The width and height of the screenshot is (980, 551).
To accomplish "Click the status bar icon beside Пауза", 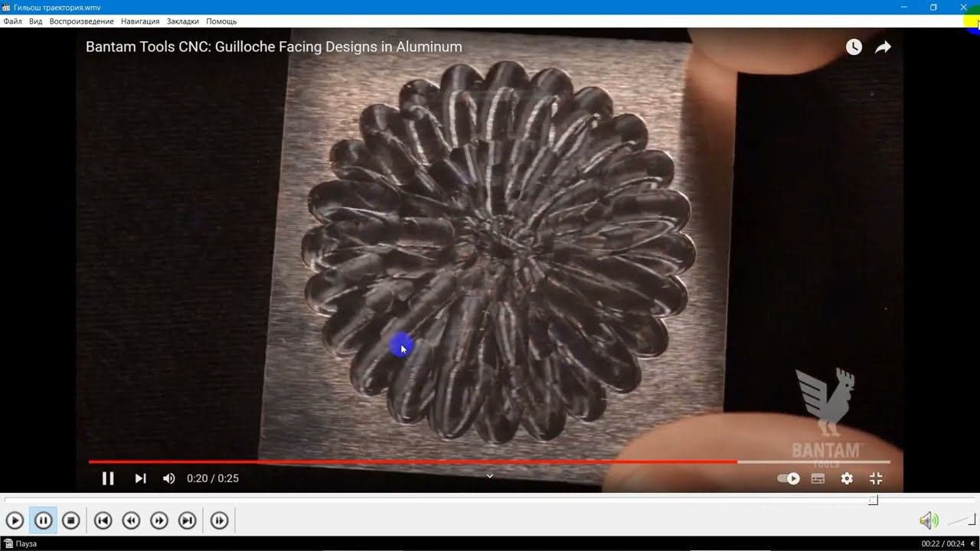I will 8,544.
